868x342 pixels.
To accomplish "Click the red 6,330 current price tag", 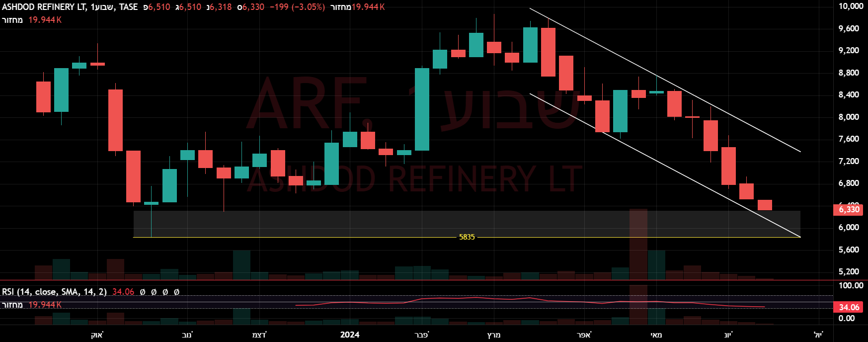I will pos(849,209).
